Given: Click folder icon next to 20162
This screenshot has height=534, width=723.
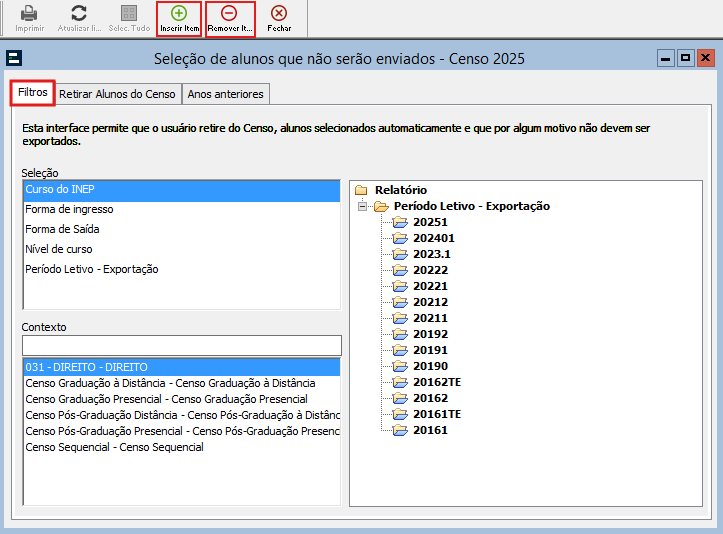Looking at the screenshot, I should (x=400, y=398).
